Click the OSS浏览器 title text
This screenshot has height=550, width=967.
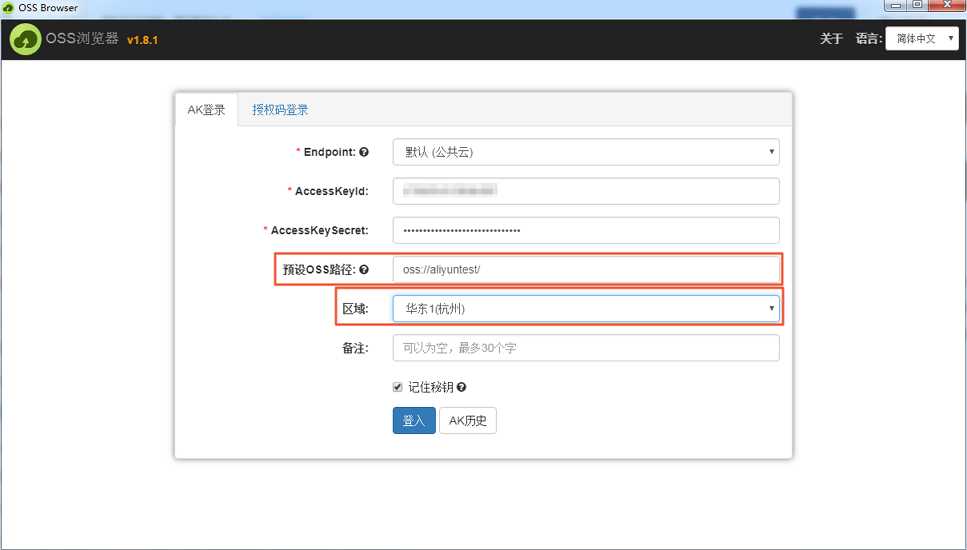coord(82,38)
